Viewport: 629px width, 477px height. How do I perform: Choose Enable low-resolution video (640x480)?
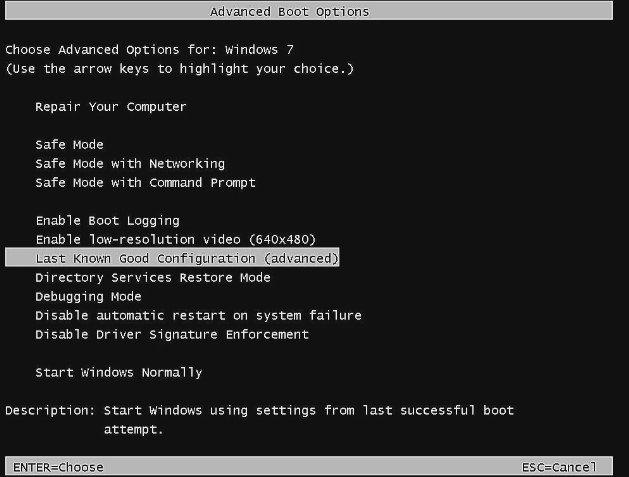click(x=175, y=240)
